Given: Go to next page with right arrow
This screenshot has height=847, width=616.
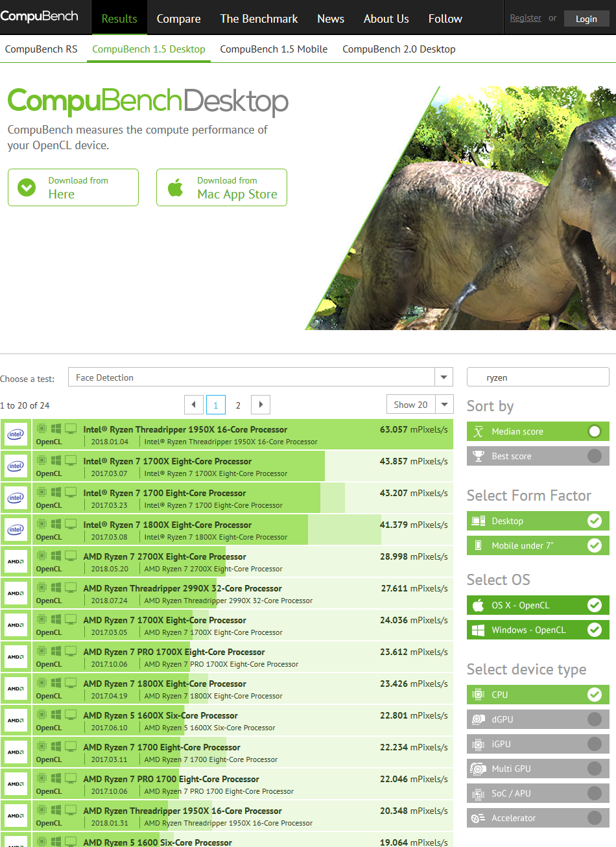Looking at the screenshot, I should [261, 405].
